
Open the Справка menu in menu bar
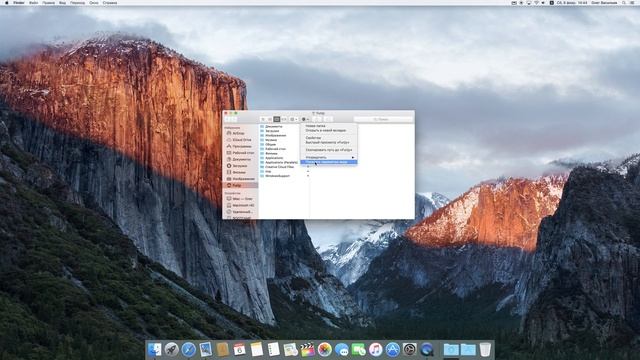click(x=110, y=2)
